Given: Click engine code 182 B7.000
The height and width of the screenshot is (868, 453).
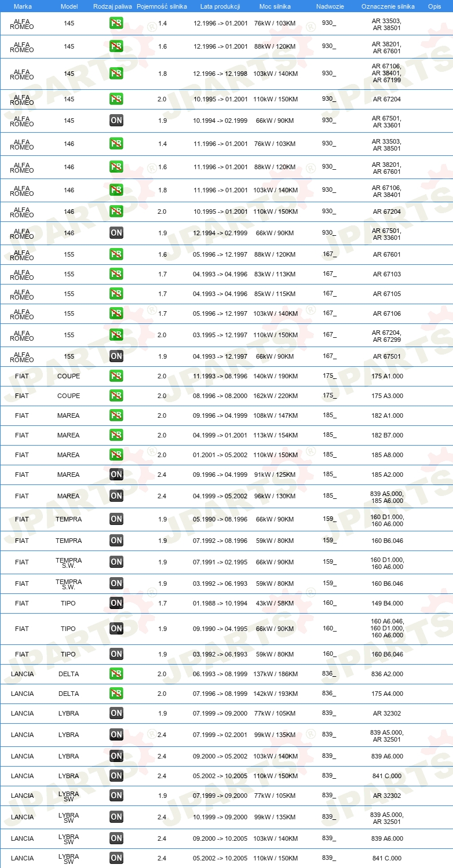Looking at the screenshot, I should pos(387,435).
